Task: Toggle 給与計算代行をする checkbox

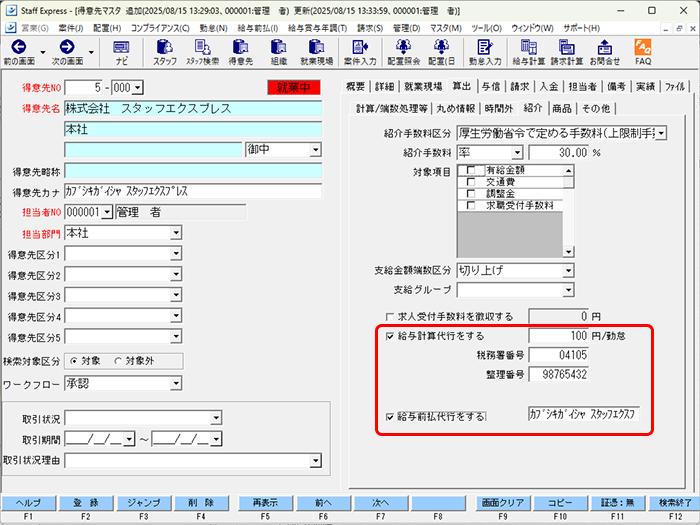Action: point(390,336)
